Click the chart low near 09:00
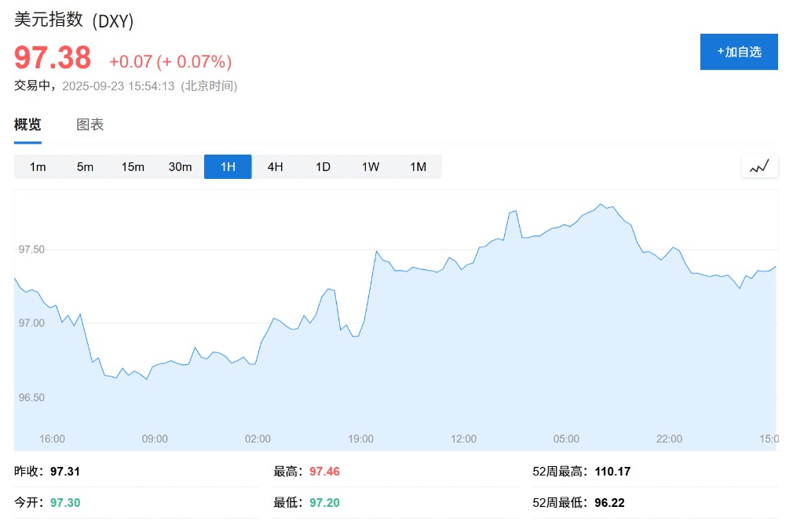804x532 pixels. click(x=147, y=379)
